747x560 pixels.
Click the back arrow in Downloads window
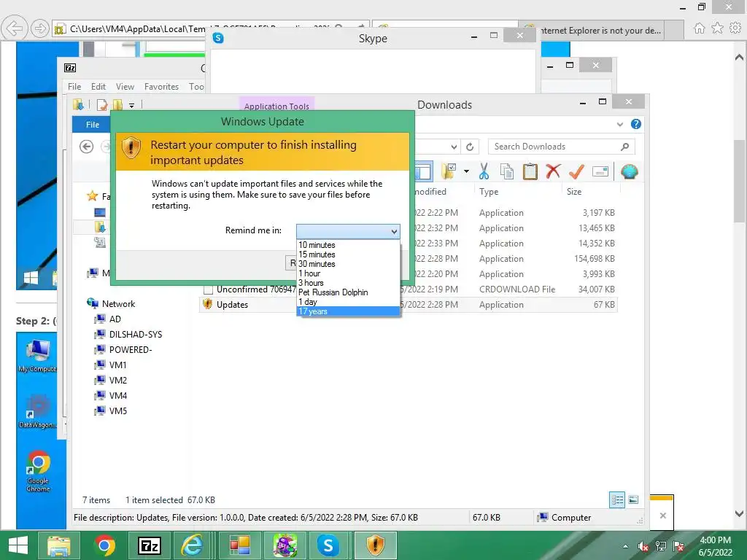coord(86,147)
